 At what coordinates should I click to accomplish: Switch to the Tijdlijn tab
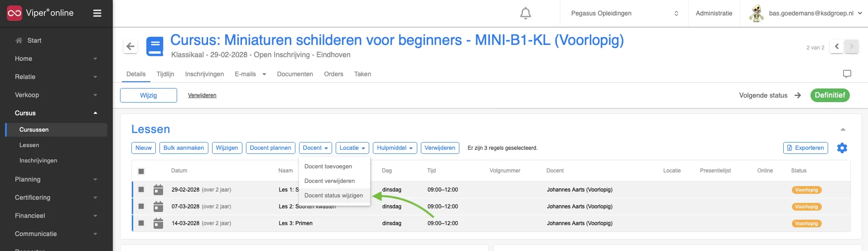[165, 74]
